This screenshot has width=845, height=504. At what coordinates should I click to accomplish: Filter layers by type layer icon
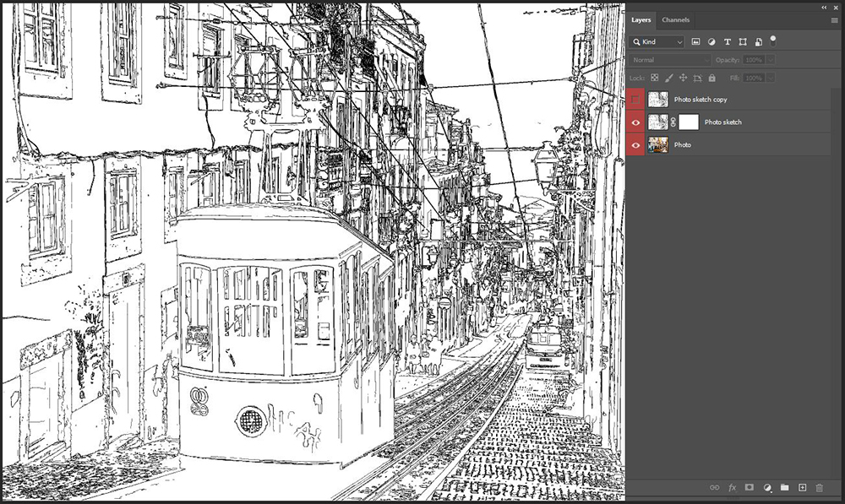(x=727, y=41)
